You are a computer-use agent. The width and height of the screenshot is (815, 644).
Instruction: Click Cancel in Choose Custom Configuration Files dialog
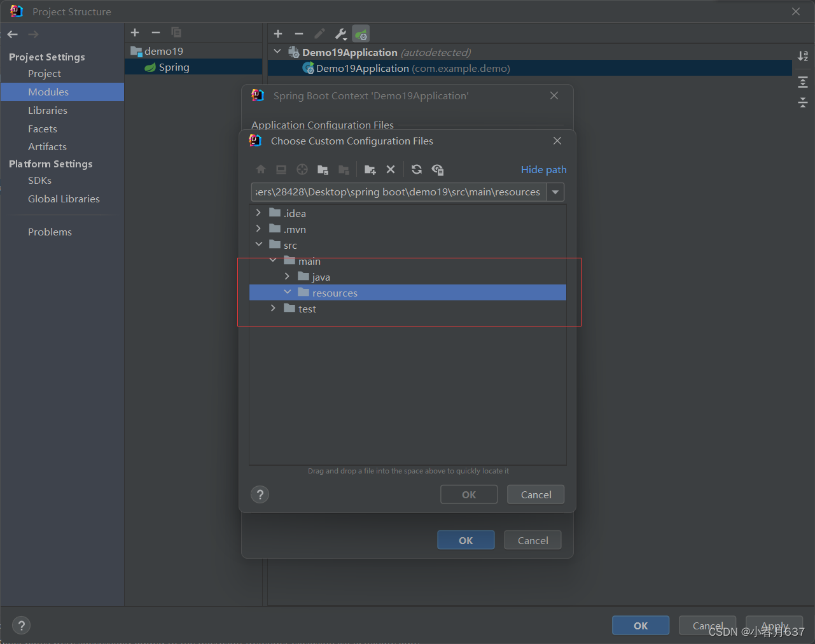pyautogui.click(x=536, y=494)
